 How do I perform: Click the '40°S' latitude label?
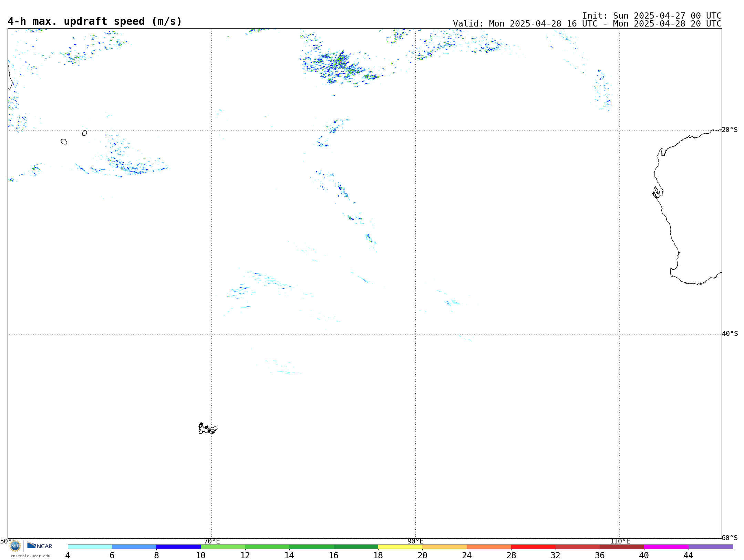coord(730,334)
